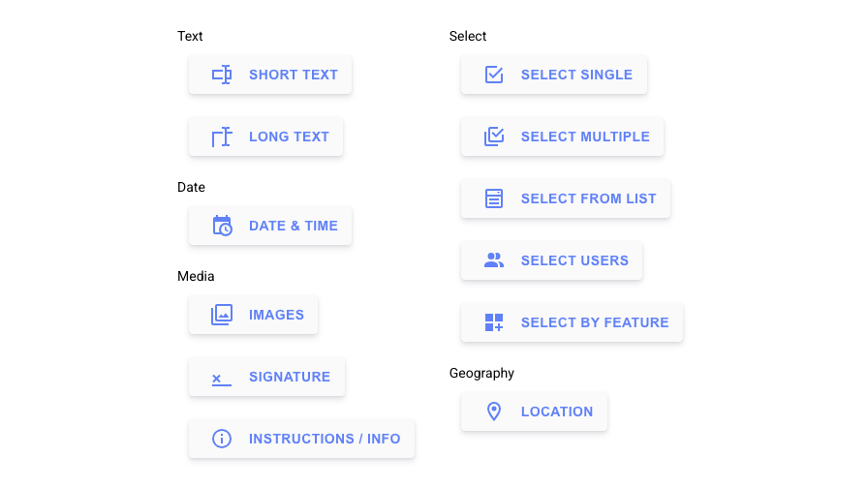Insert a Date & Time field
The height and width of the screenshot is (488, 868).
(x=293, y=226)
